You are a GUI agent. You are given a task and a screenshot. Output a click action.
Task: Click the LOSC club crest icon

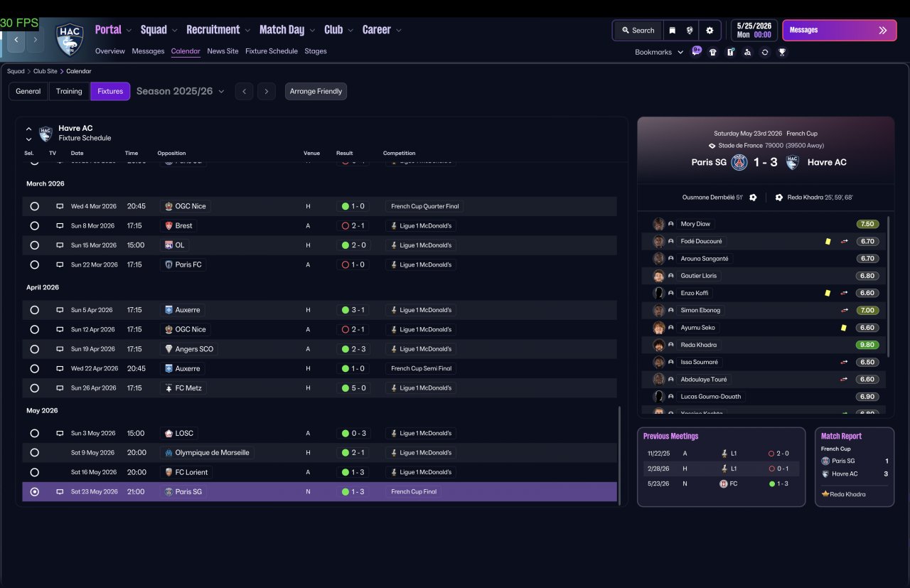coord(168,433)
